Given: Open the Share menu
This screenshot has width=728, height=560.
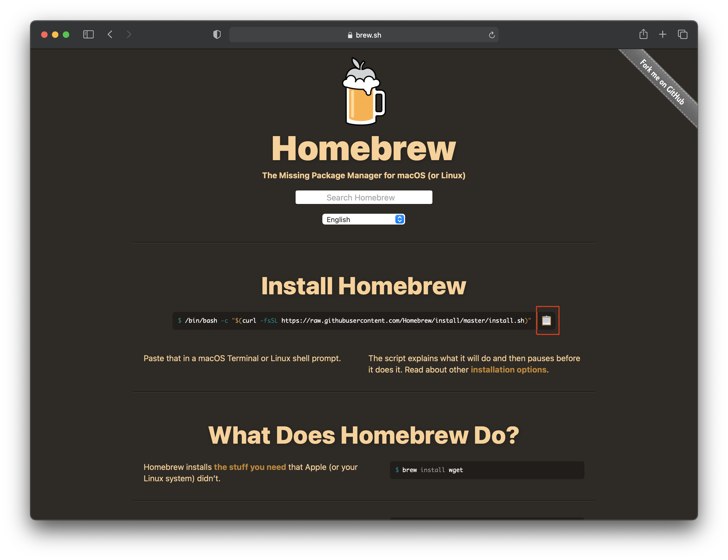Looking at the screenshot, I should click(x=643, y=34).
